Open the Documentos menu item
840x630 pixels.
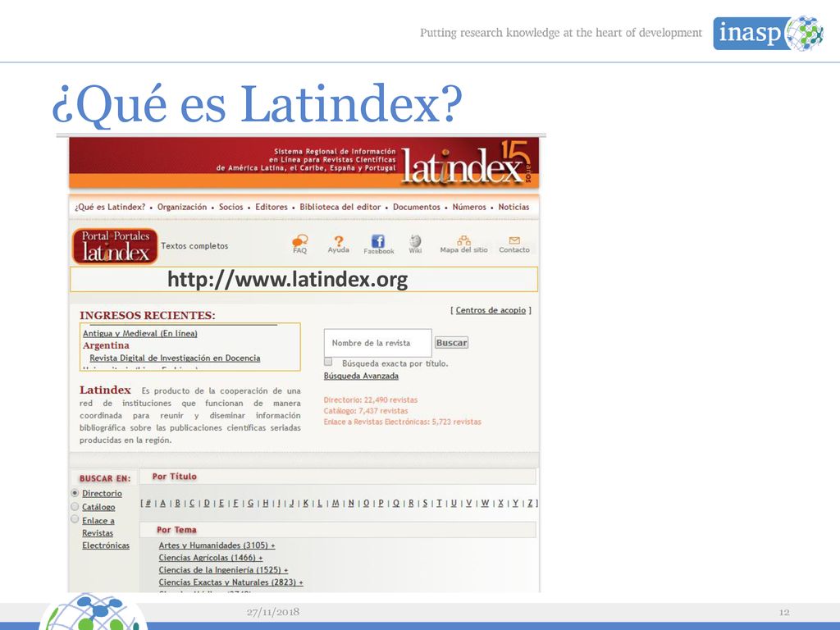pyautogui.click(x=417, y=207)
